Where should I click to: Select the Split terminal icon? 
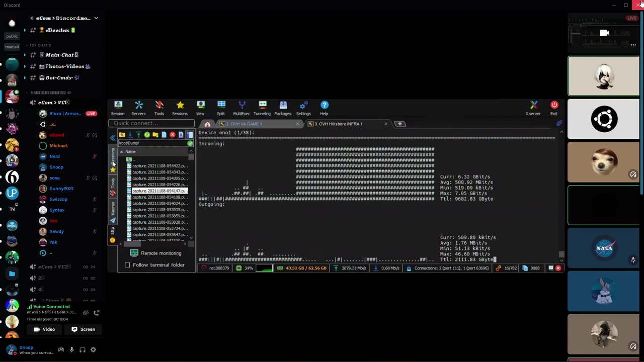point(221,108)
